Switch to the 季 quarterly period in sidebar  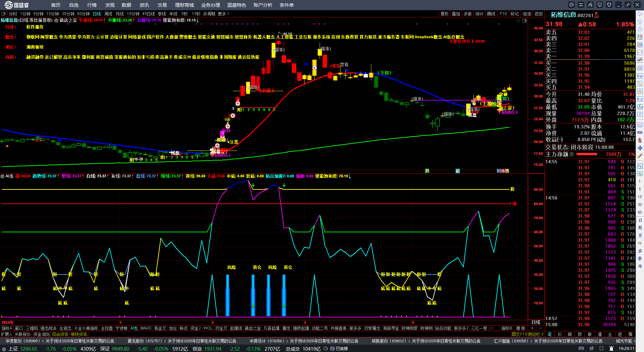pos(640,258)
